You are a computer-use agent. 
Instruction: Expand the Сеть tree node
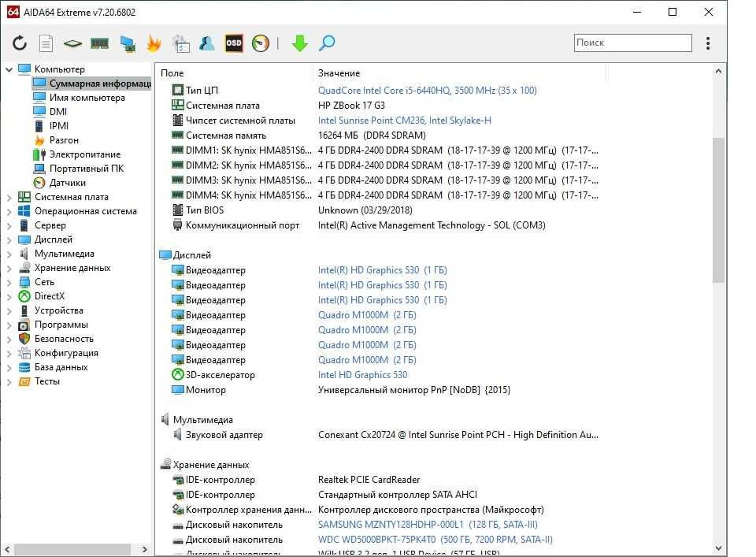click(x=9, y=282)
